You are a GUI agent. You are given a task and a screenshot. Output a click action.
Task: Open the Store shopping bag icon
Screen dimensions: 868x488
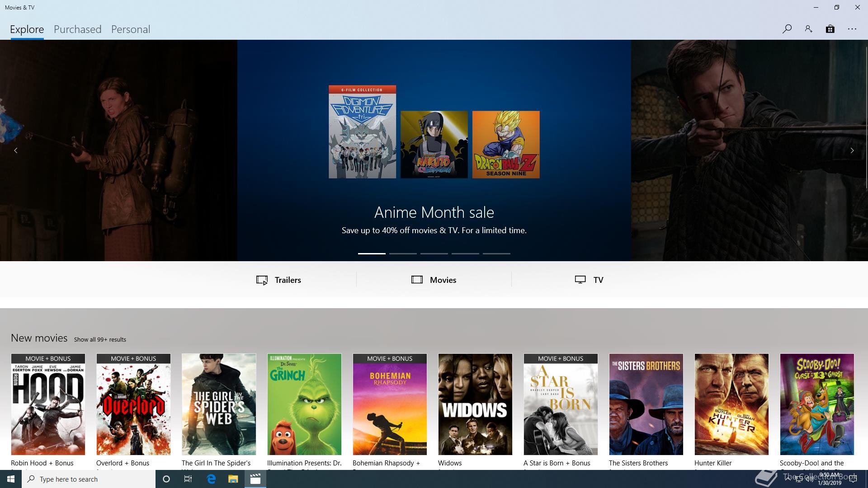pyautogui.click(x=830, y=29)
